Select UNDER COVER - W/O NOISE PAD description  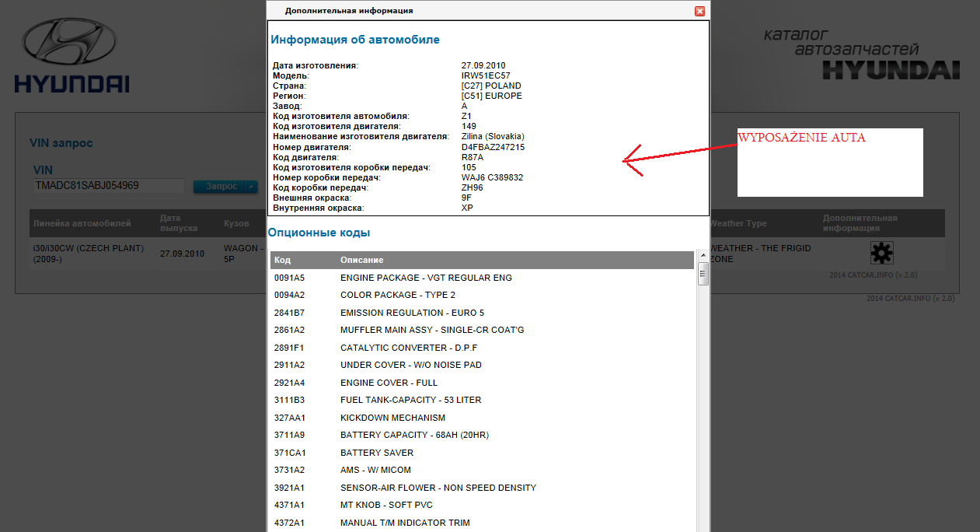pos(411,365)
